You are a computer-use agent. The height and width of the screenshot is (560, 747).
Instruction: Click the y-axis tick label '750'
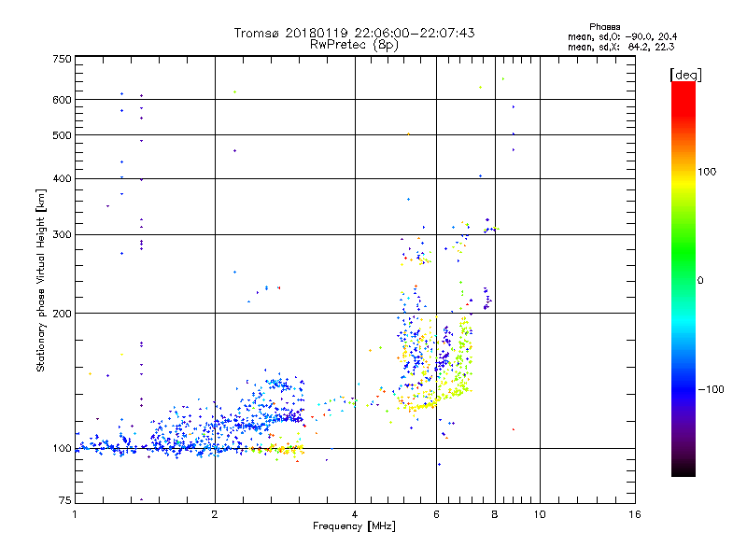pos(62,59)
